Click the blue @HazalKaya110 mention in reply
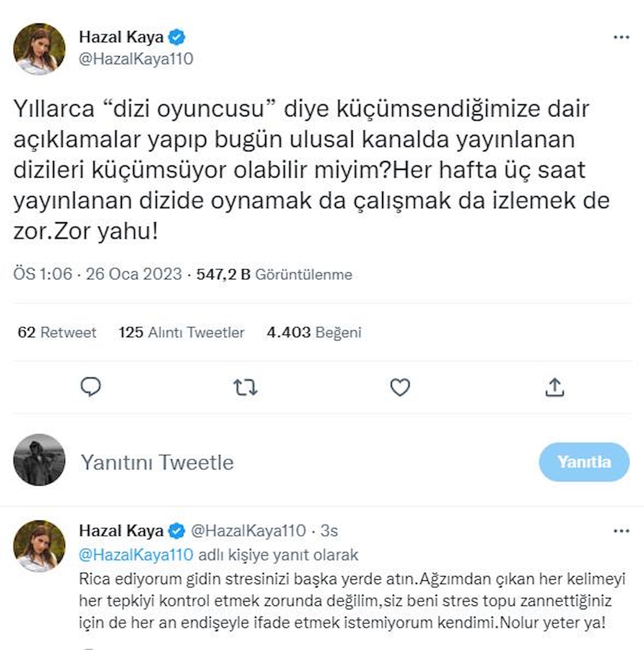Image resolution: width=644 pixels, height=650 pixels. pos(136,555)
